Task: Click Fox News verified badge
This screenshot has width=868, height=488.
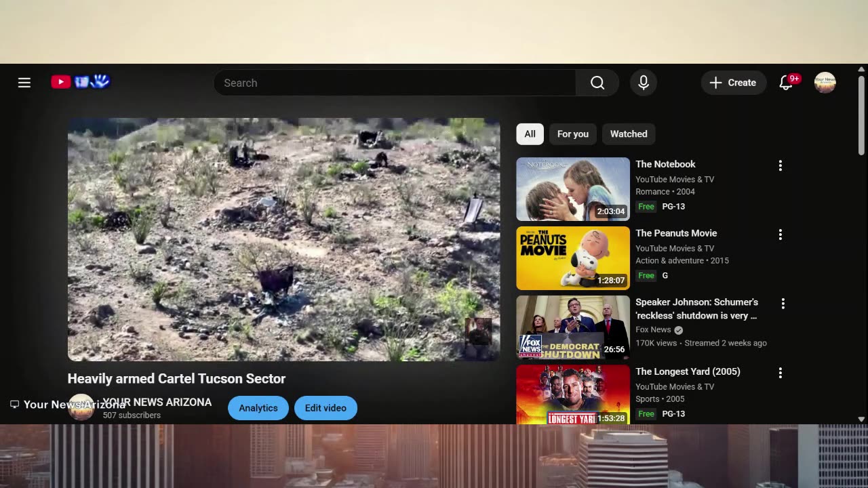Action: pos(679,330)
